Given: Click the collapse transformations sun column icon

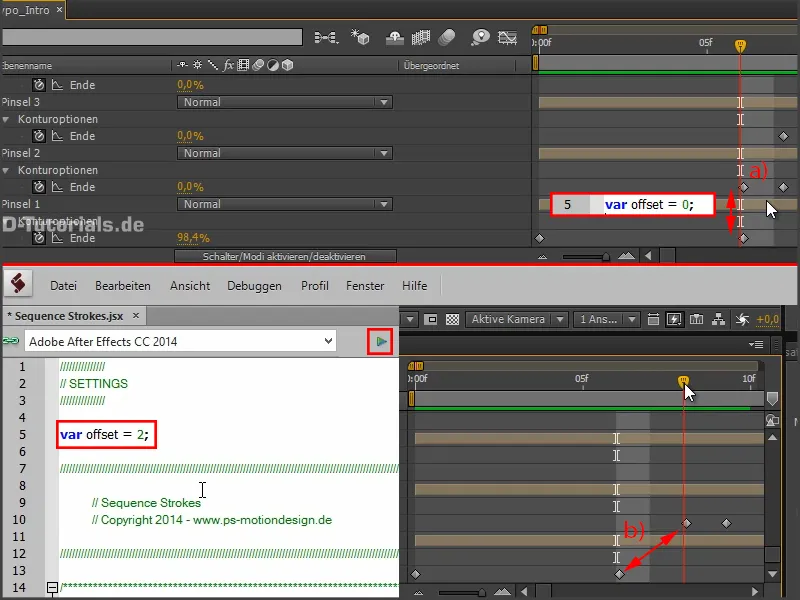Looking at the screenshot, I should 197,65.
